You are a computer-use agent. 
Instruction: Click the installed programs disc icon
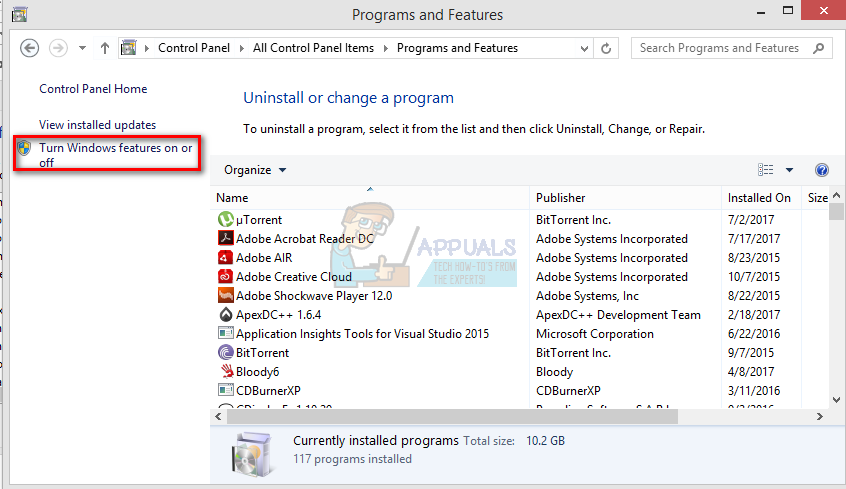pos(251,453)
